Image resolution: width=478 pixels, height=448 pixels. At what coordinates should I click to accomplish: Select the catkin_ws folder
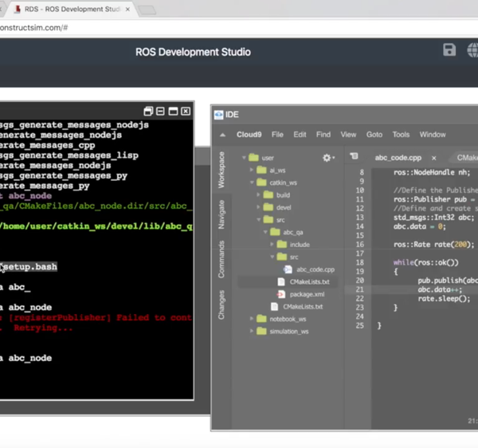[283, 183]
